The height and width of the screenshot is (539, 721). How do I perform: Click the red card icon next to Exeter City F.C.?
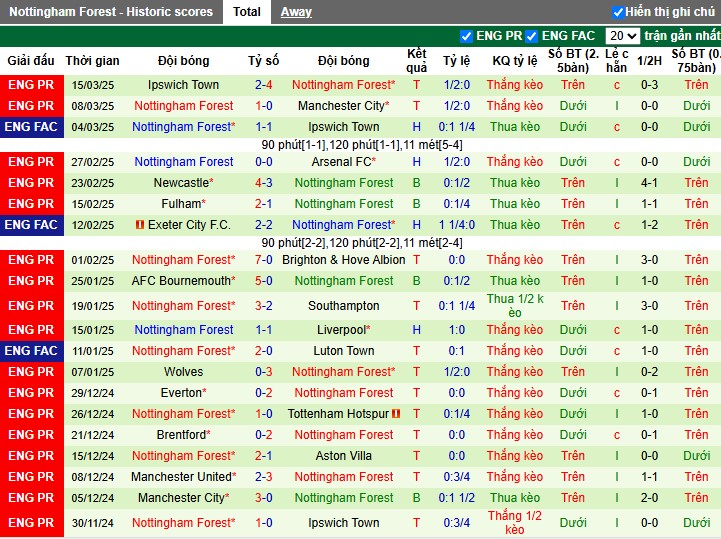tap(140, 225)
